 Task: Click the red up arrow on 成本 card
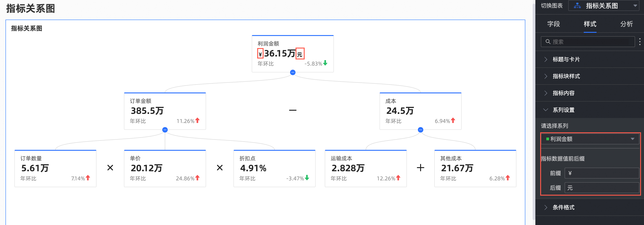(453, 120)
